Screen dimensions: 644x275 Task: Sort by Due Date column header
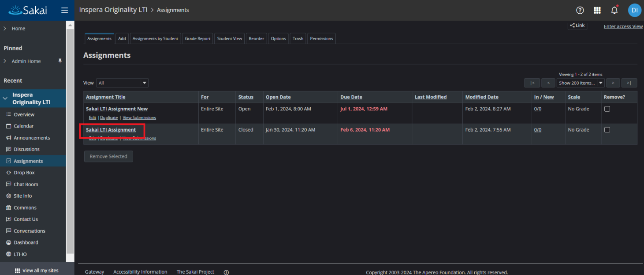click(x=351, y=97)
